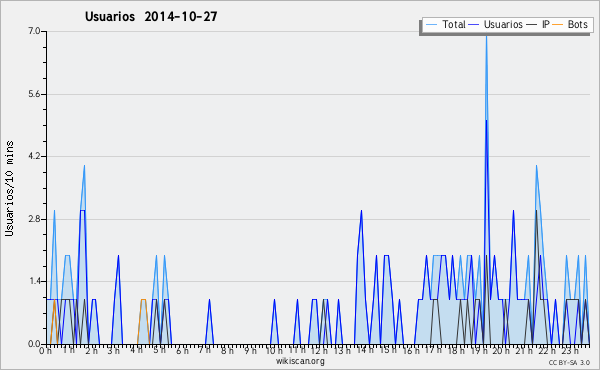Click the 23 h time axis marker

pyautogui.click(x=570, y=350)
